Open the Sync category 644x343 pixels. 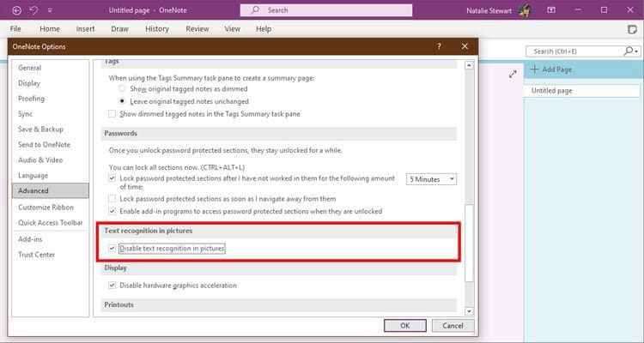click(x=50, y=114)
